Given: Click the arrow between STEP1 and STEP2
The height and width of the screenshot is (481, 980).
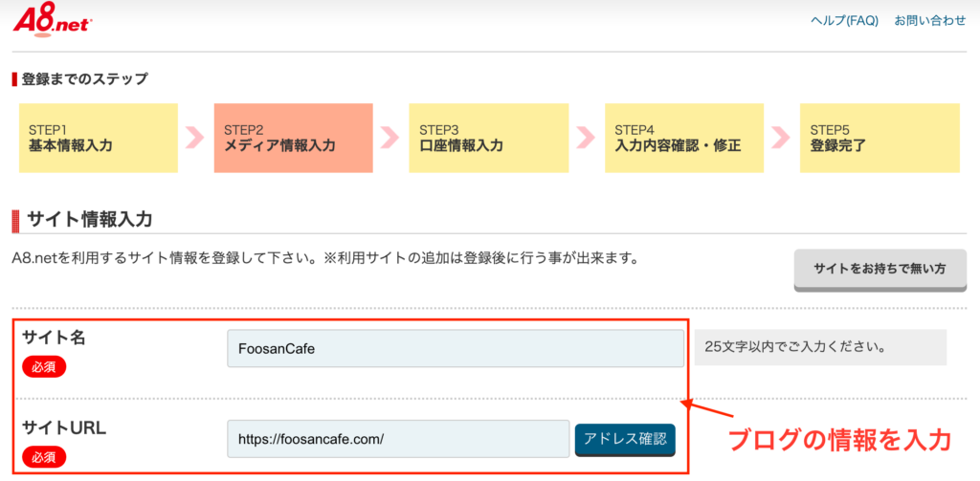Looking at the screenshot, I should coord(195,138).
